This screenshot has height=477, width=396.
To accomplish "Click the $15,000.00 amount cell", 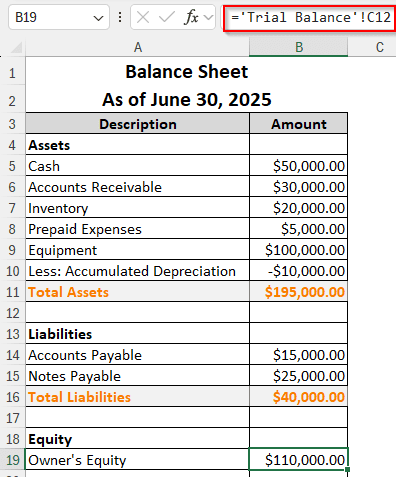I will 299,355.
